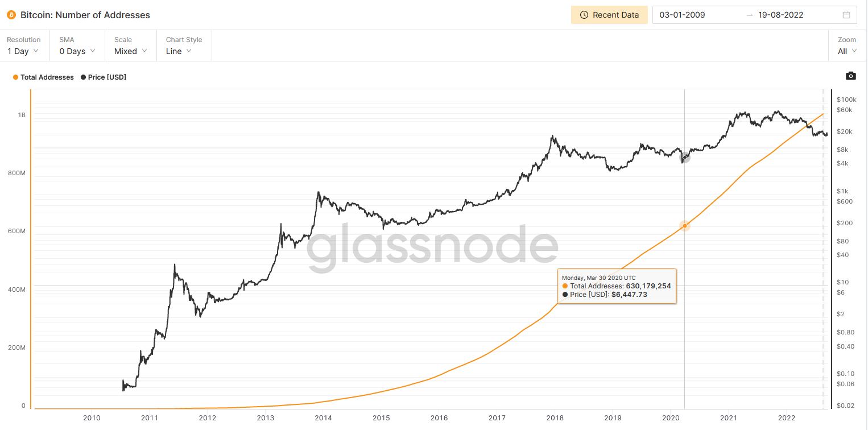Click the grey price marker on the crosshair
868x430 pixels.
click(x=685, y=158)
